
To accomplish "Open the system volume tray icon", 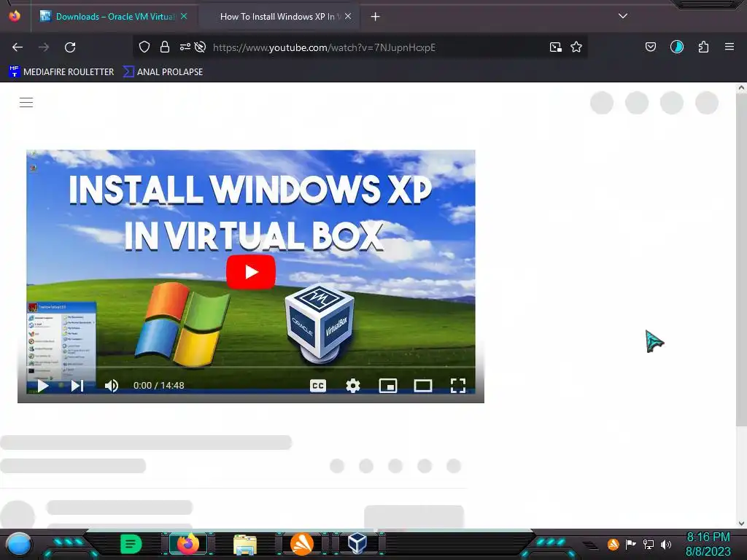I will point(666,544).
